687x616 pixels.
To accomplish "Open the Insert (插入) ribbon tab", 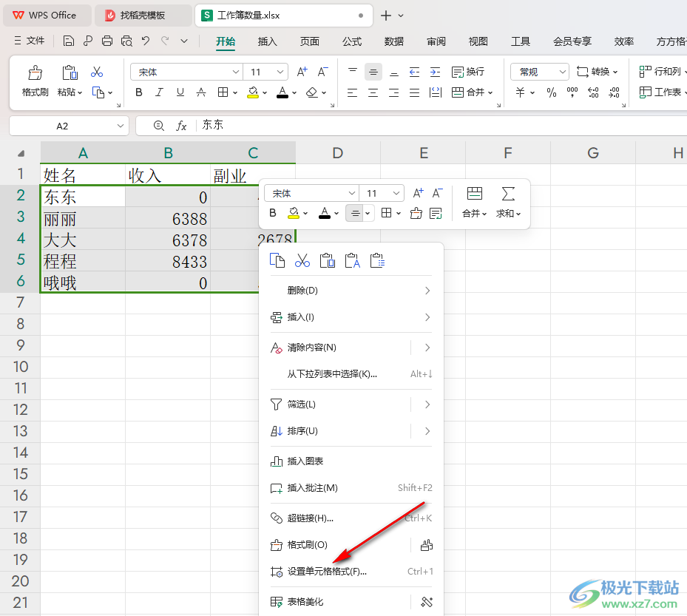I will click(267, 41).
